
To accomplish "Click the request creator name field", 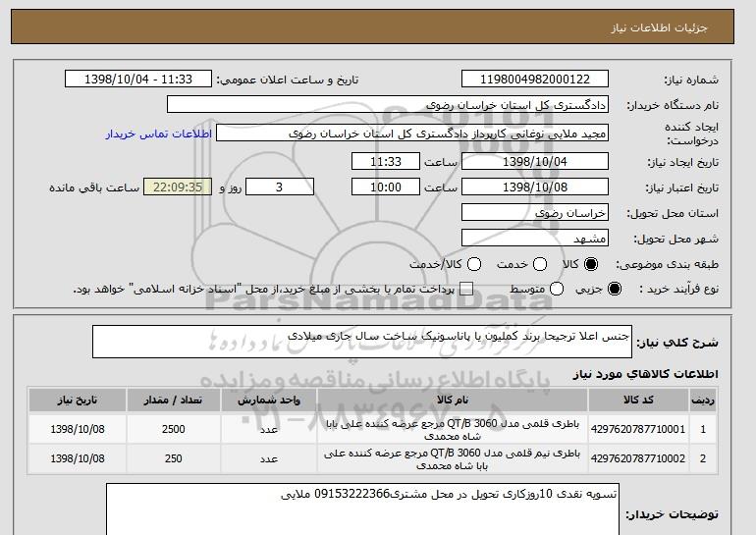I will [412, 134].
